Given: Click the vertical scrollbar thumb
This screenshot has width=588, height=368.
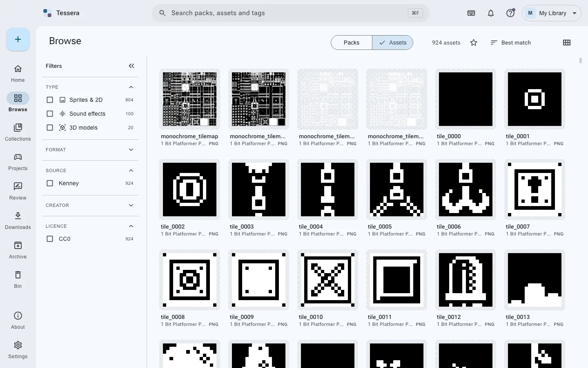Looking at the screenshot, I should (581, 61).
